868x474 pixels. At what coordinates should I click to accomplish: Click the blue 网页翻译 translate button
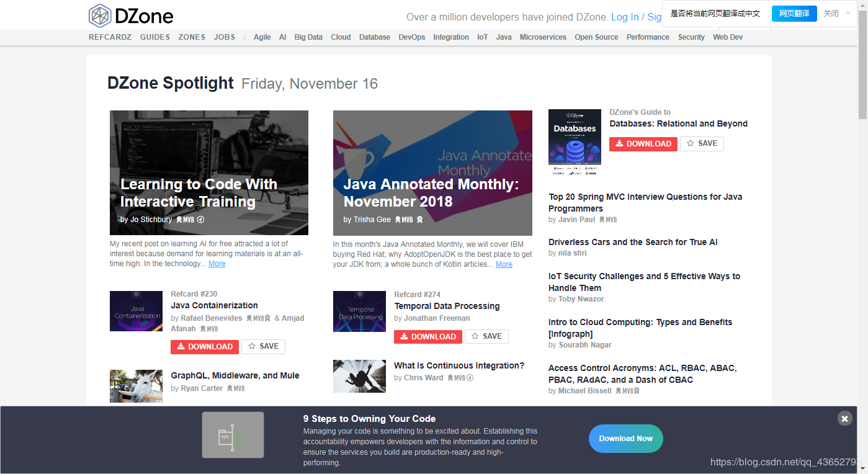coord(794,14)
